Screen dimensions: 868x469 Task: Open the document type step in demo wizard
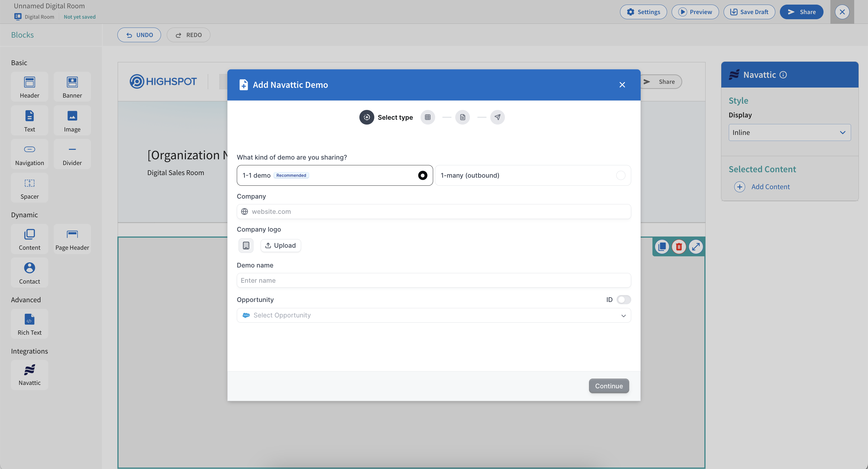(x=462, y=117)
